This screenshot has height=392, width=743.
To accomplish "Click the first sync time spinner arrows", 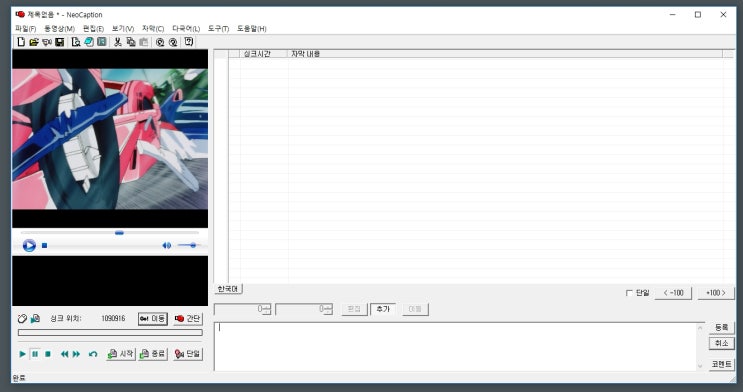I will click(267, 309).
